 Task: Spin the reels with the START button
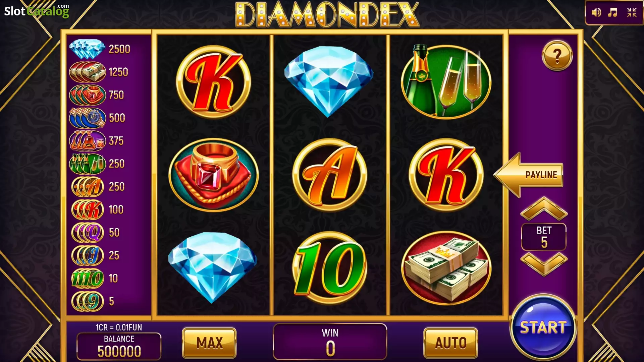(x=543, y=327)
